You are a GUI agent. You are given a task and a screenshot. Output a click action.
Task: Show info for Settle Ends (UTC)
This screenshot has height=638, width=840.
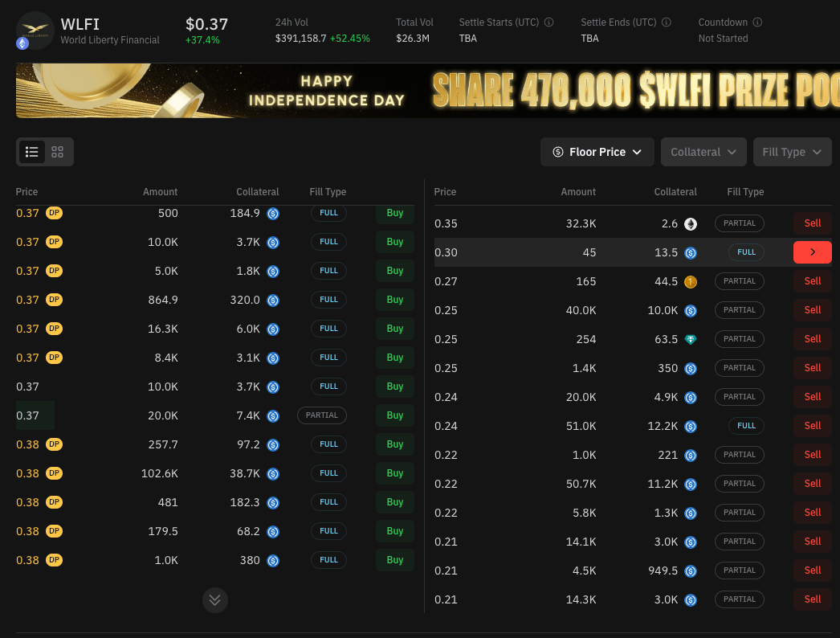point(666,22)
